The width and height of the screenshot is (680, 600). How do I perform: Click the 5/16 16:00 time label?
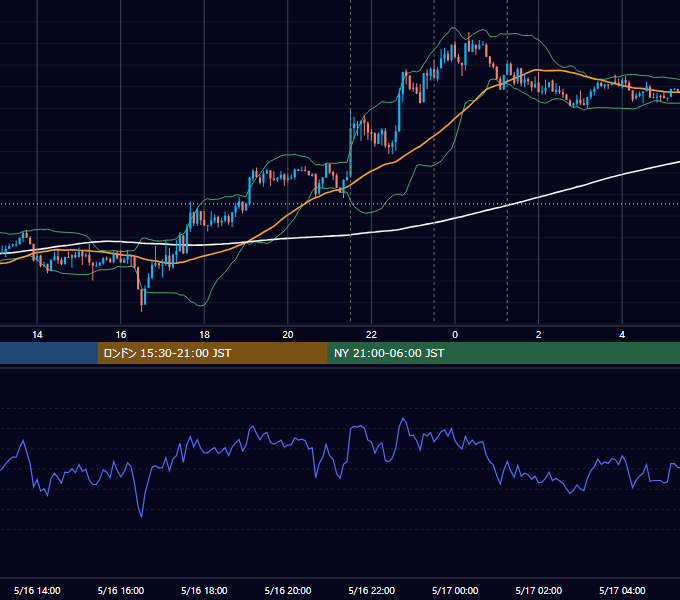point(121,590)
